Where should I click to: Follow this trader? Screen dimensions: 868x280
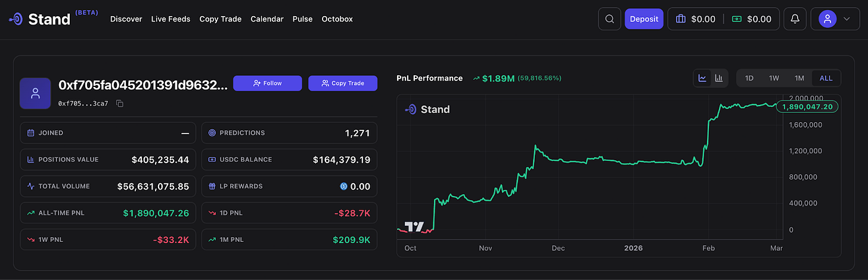tap(268, 83)
